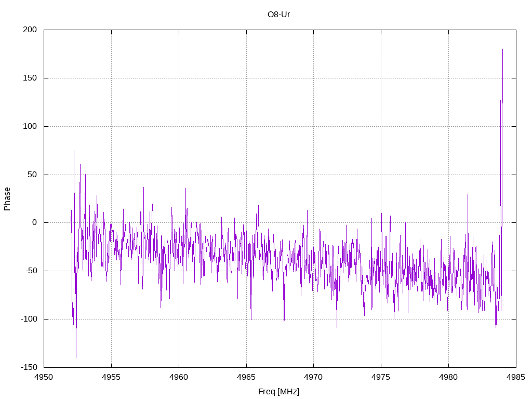The height and width of the screenshot is (399, 532).
Task: Click y-axis tick label 100
Action: (30, 126)
